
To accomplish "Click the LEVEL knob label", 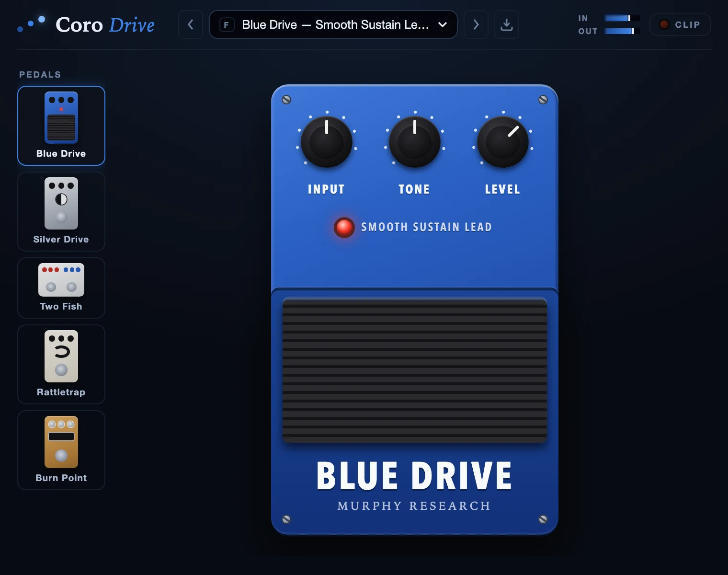I will tap(502, 189).
